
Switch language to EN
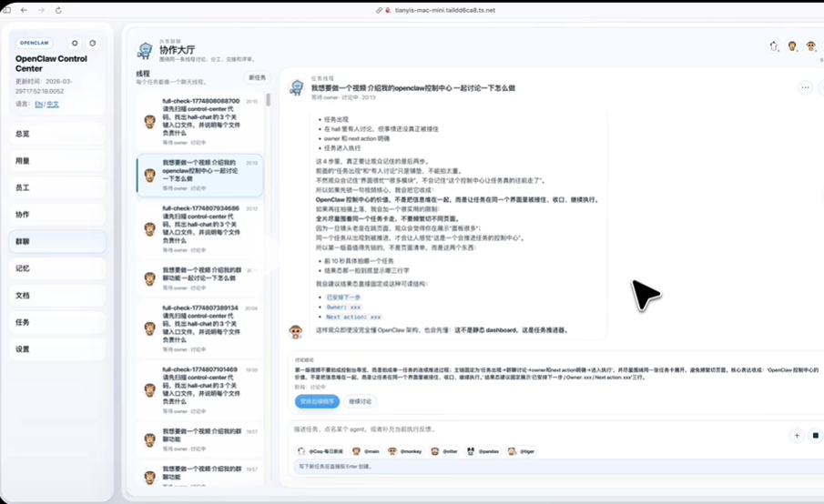tap(38, 104)
